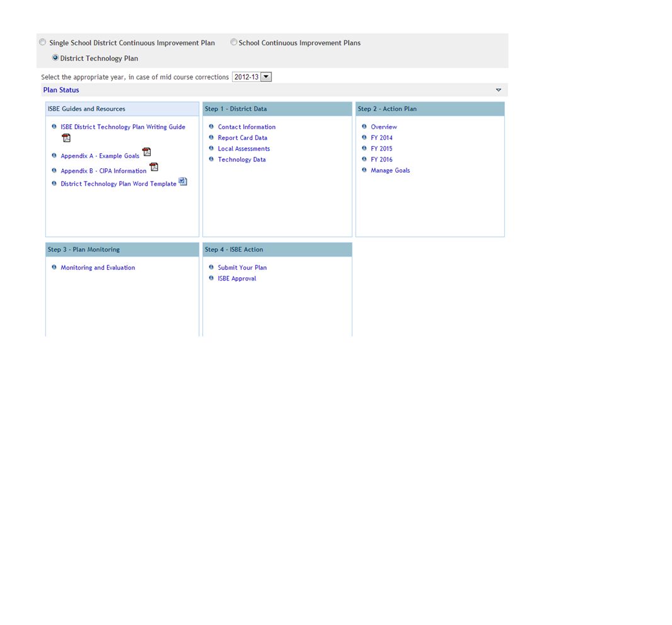The image size is (672, 625).
Task: Open Word icon beside Plan Word Template
Action: tap(183, 181)
